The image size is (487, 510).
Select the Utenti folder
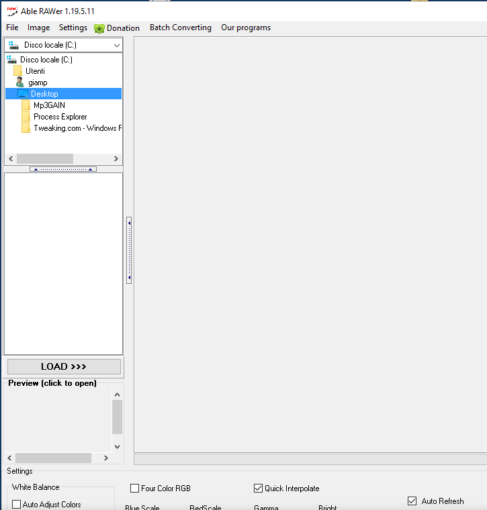35,71
